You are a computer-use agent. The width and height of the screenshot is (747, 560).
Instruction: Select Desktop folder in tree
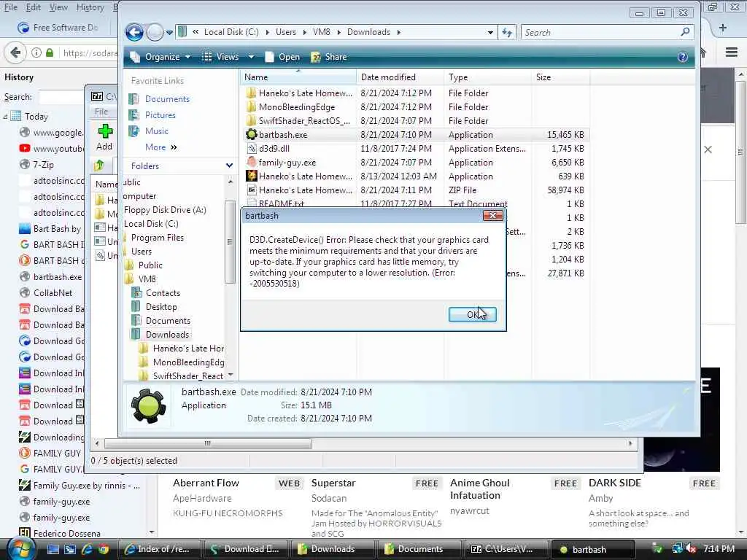161,307
